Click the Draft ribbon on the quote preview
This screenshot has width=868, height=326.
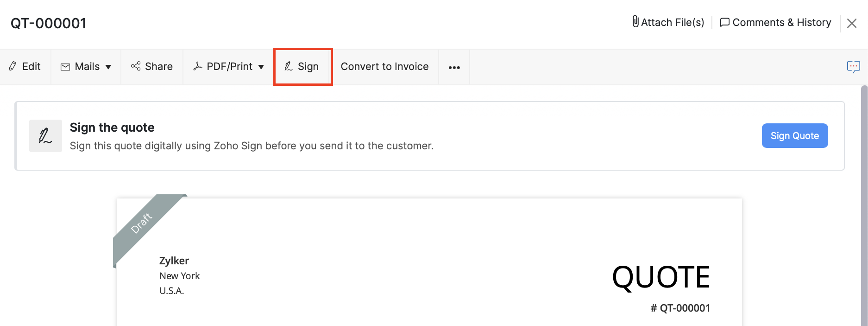pos(142,223)
